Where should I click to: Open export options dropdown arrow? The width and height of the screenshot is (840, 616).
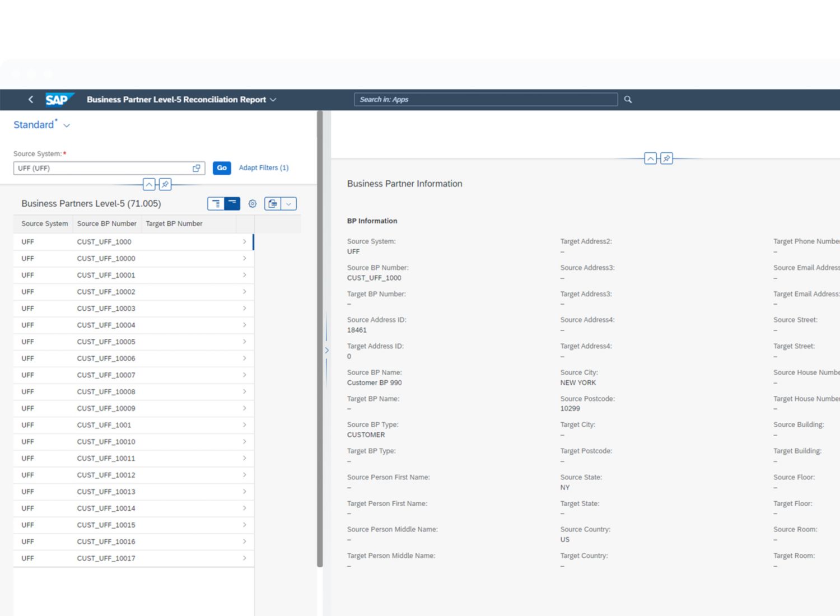point(289,204)
